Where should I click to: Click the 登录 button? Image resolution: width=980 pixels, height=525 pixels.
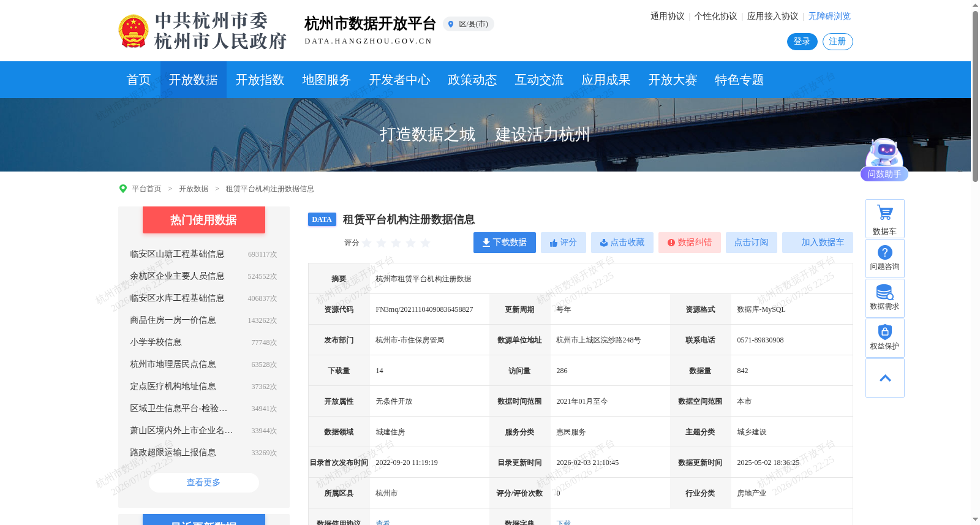pos(802,42)
